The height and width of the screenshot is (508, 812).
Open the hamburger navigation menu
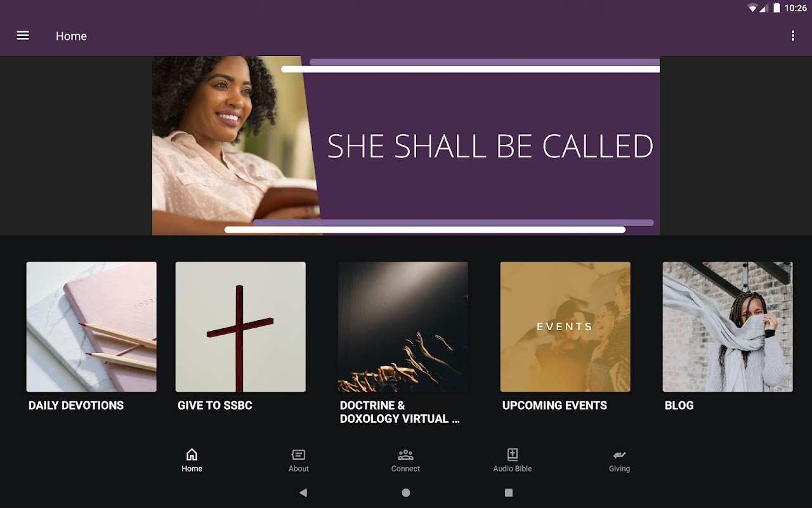tap(23, 36)
